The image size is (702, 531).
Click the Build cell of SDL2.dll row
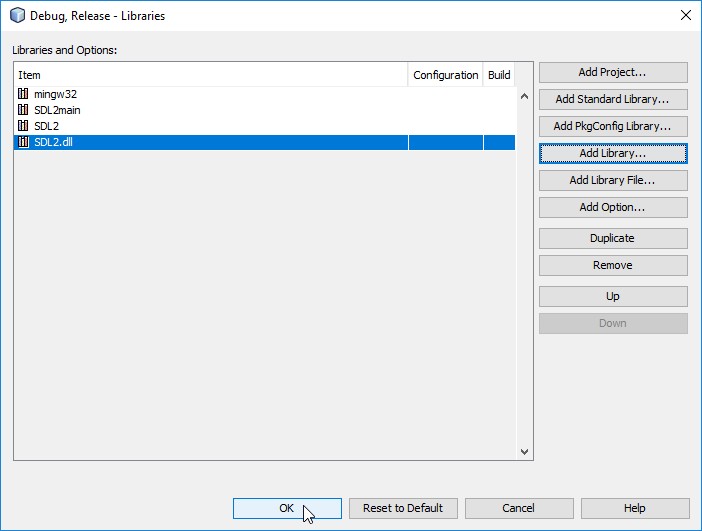click(499, 142)
